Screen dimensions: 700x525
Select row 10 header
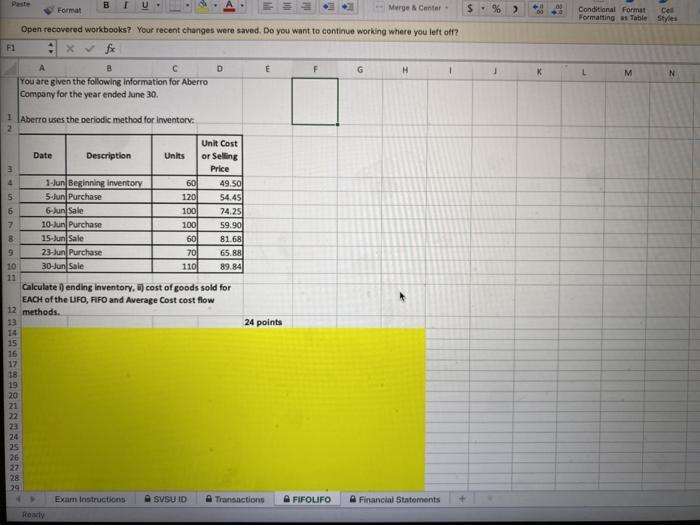pyautogui.click(x=11, y=266)
